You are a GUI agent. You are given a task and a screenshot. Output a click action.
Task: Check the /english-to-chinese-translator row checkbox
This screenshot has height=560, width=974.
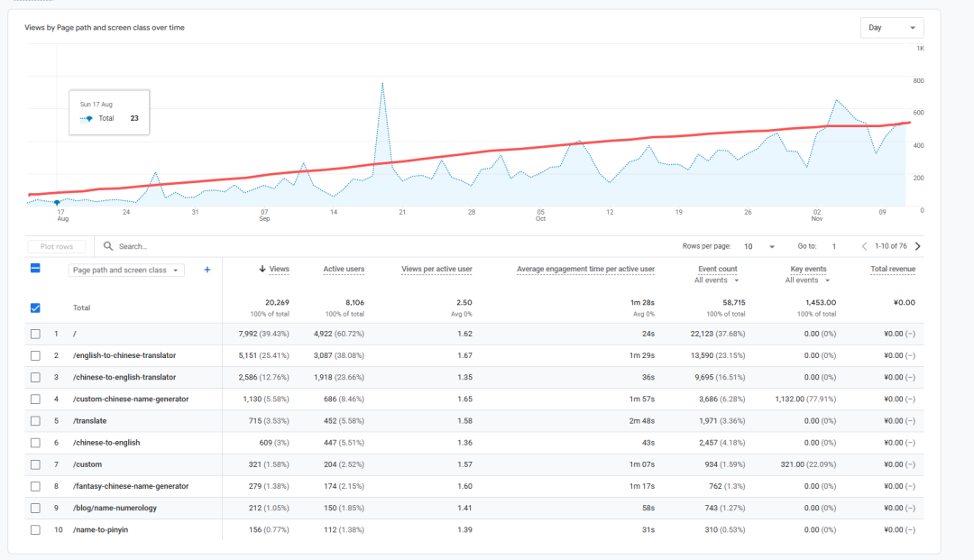35,355
